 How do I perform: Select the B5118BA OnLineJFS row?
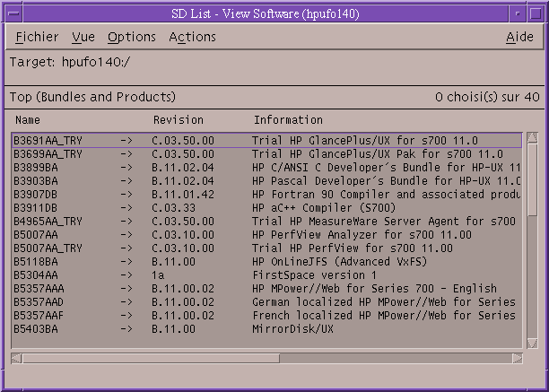(266, 262)
